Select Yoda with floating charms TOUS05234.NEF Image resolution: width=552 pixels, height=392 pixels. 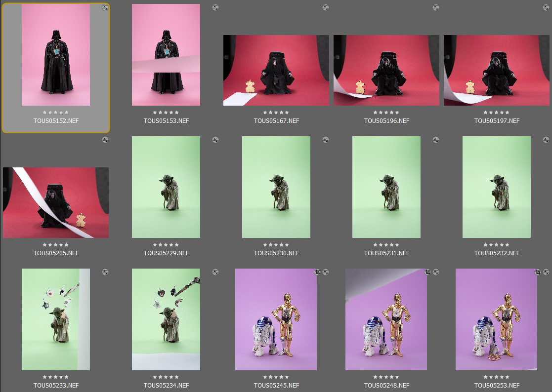166,319
